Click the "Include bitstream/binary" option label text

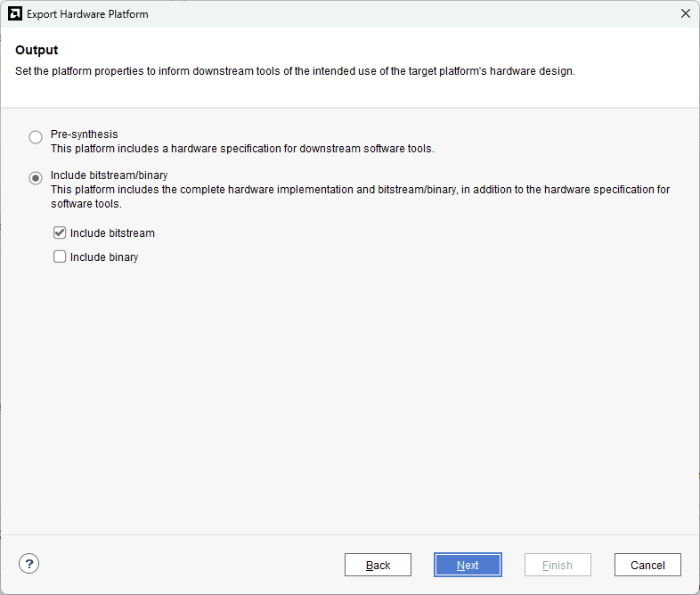(x=109, y=175)
